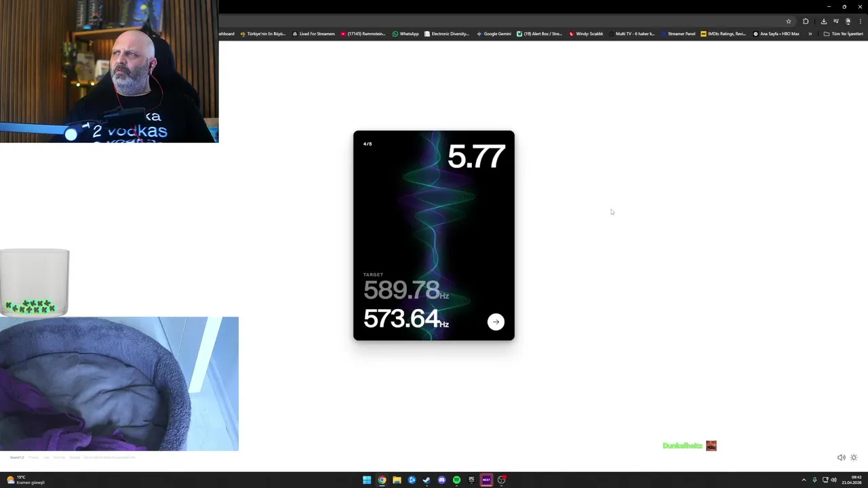
Task: Open the Multi TV - 6 haber bookmark
Action: 631,34
